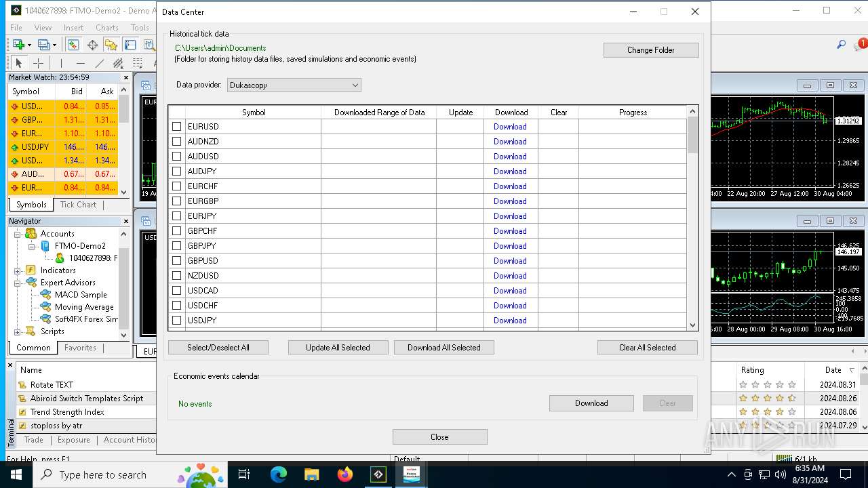Open the Profiles toolbar icon
The height and width of the screenshot is (488, 868).
point(43,45)
